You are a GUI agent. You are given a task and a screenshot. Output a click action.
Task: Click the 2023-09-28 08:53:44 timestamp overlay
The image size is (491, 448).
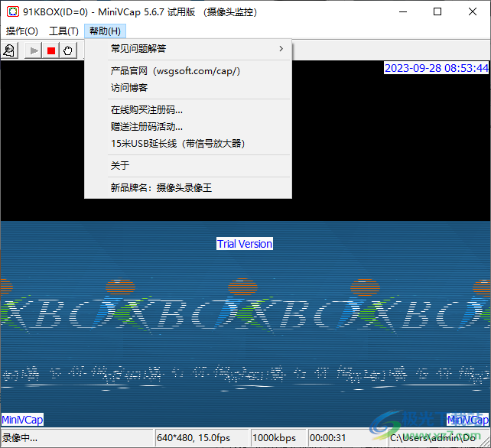coord(436,68)
